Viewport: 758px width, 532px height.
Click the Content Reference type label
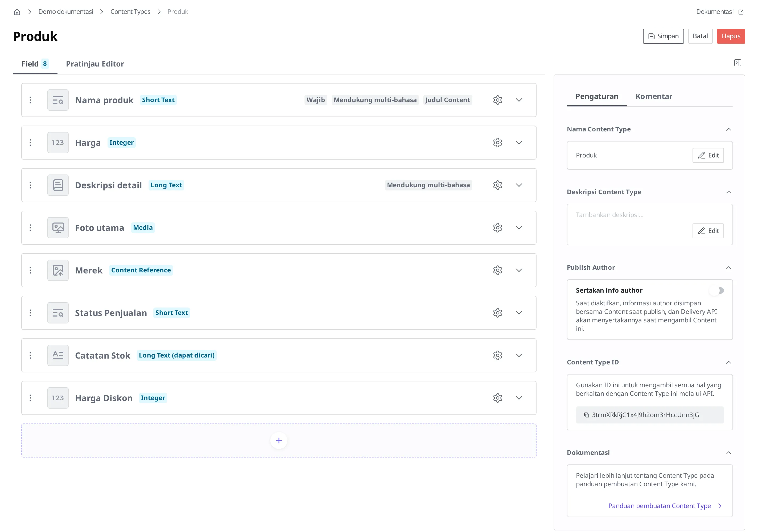coord(141,270)
